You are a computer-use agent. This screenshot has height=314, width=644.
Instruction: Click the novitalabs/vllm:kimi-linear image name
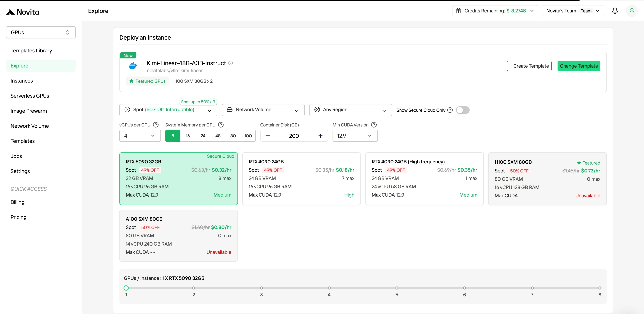pyautogui.click(x=175, y=70)
